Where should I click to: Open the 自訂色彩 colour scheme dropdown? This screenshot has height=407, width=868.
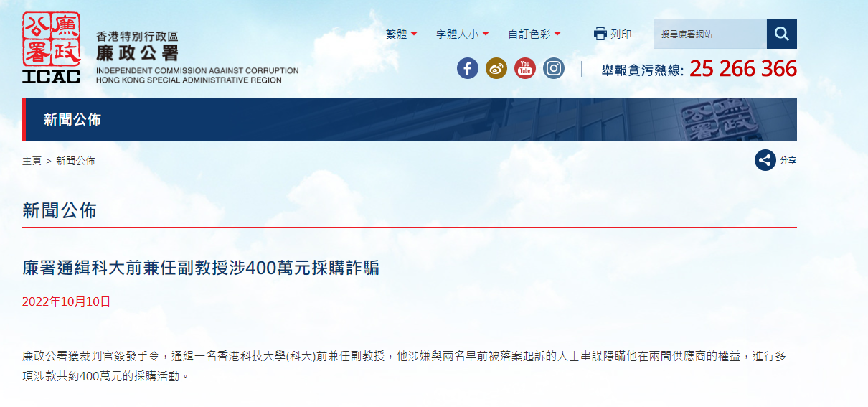(x=534, y=34)
